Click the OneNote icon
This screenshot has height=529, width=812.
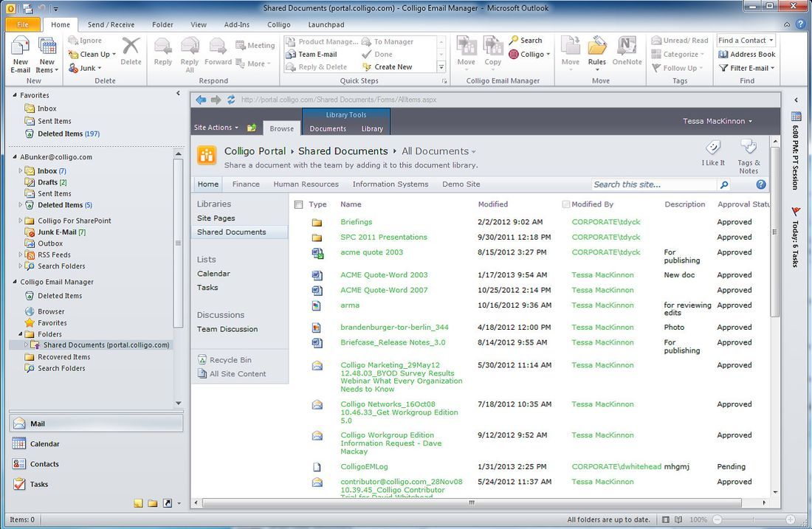click(x=627, y=46)
